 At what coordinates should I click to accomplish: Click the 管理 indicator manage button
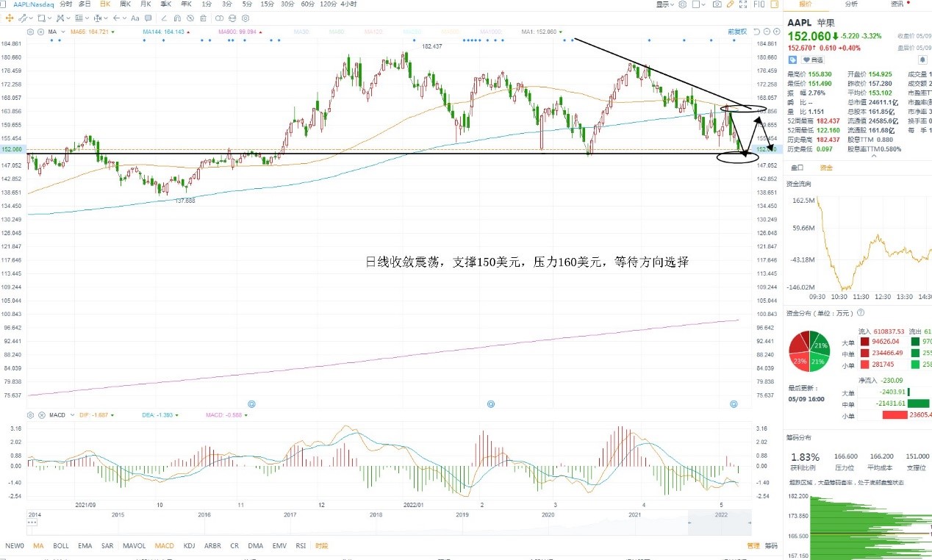pyautogui.click(x=753, y=546)
